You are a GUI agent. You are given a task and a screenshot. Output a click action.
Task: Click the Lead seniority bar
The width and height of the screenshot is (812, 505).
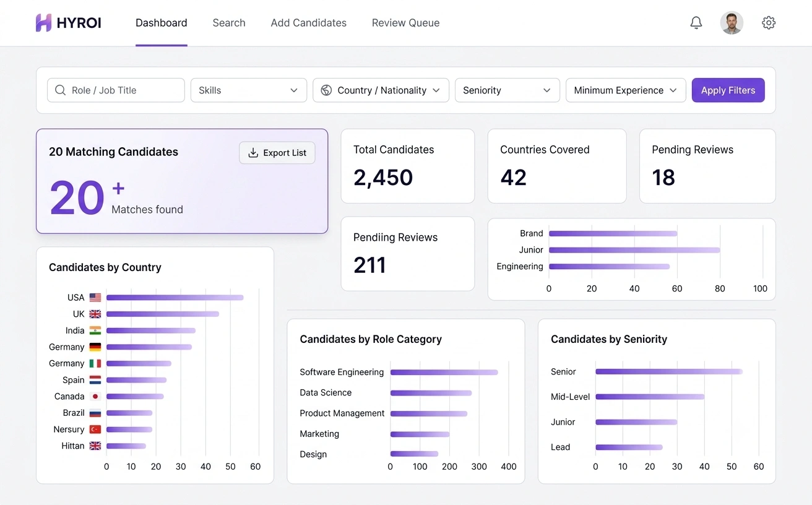(629, 447)
